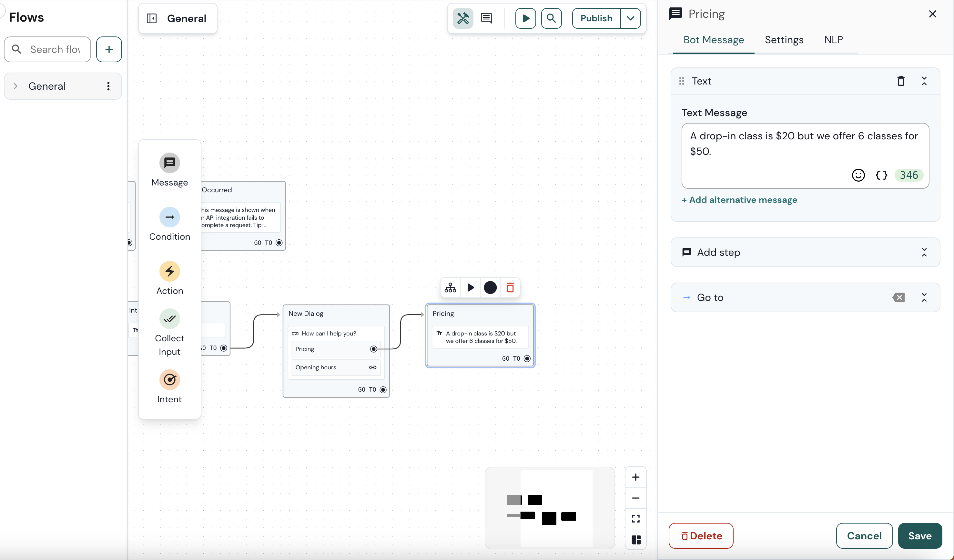
Task: Open the emoji picker in the message editor
Action: tap(858, 175)
